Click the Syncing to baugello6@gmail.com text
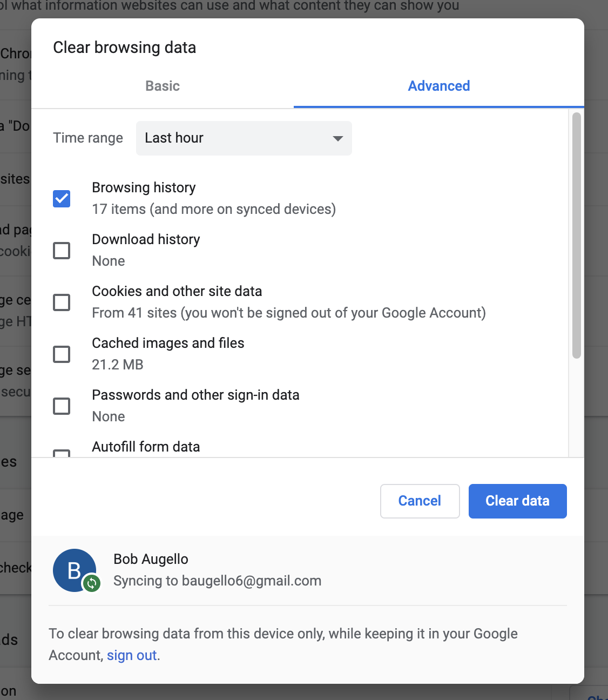The image size is (608, 700). (x=218, y=581)
